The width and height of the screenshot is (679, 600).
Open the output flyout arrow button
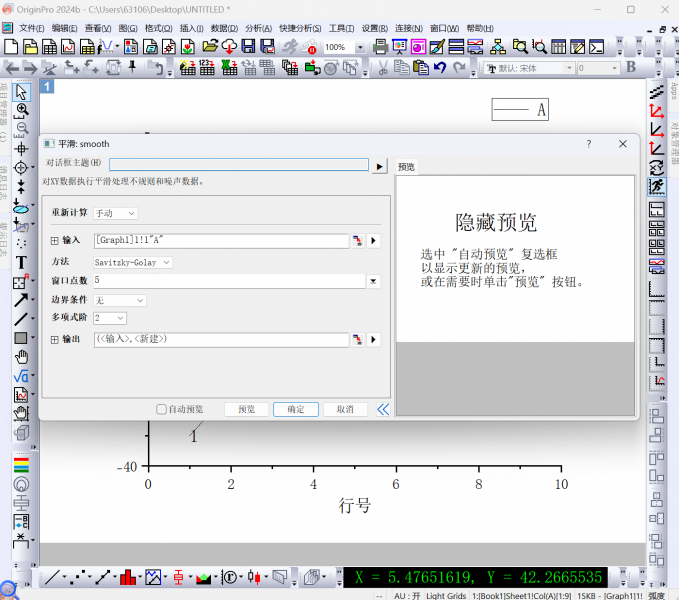pyautogui.click(x=373, y=339)
